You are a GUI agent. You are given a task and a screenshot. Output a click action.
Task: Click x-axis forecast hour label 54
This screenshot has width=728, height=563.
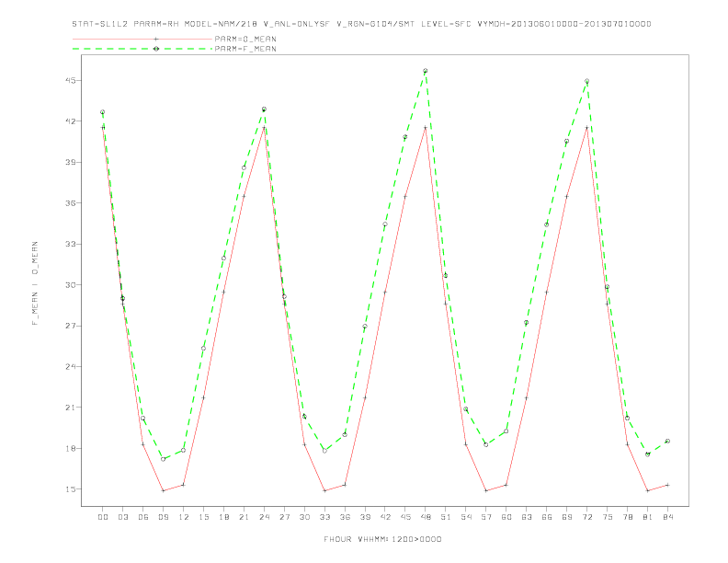tap(466, 517)
